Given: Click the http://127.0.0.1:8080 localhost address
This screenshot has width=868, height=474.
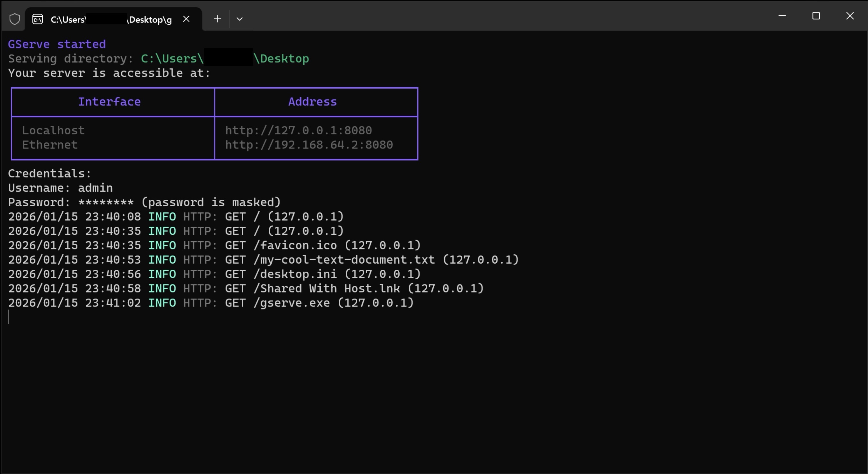Looking at the screenshot, I should (298, 131).
